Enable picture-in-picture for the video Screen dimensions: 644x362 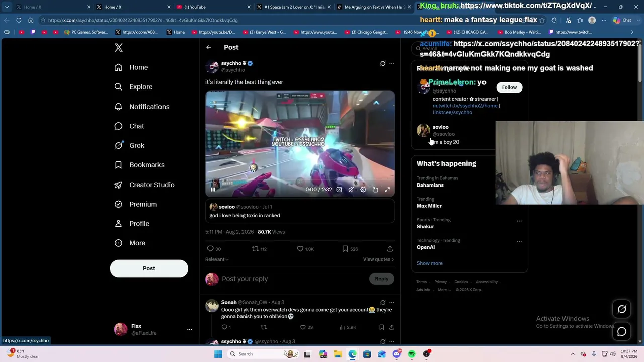(x=375, y=190)
